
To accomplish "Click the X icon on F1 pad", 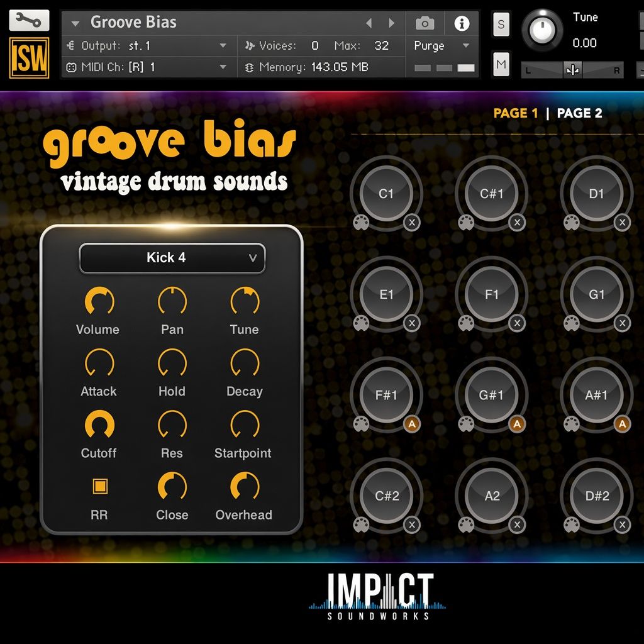I will pyautogui.click(x=517, y=323).
